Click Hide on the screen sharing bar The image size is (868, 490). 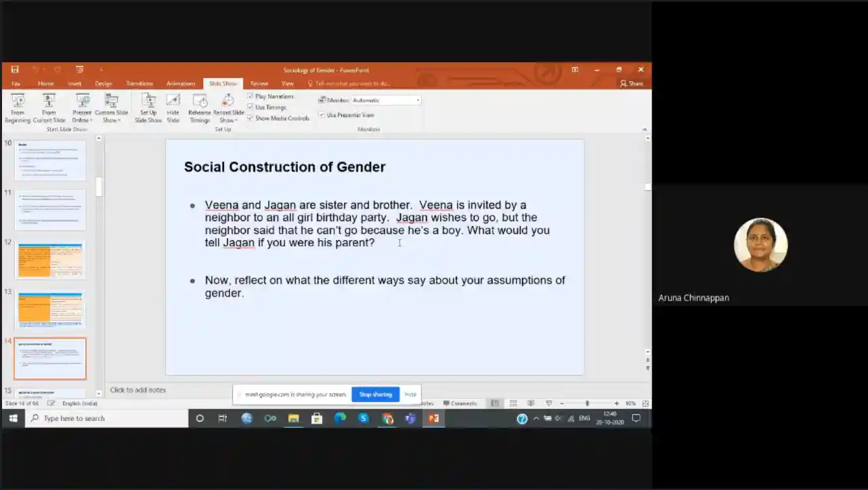pos(410,395)
